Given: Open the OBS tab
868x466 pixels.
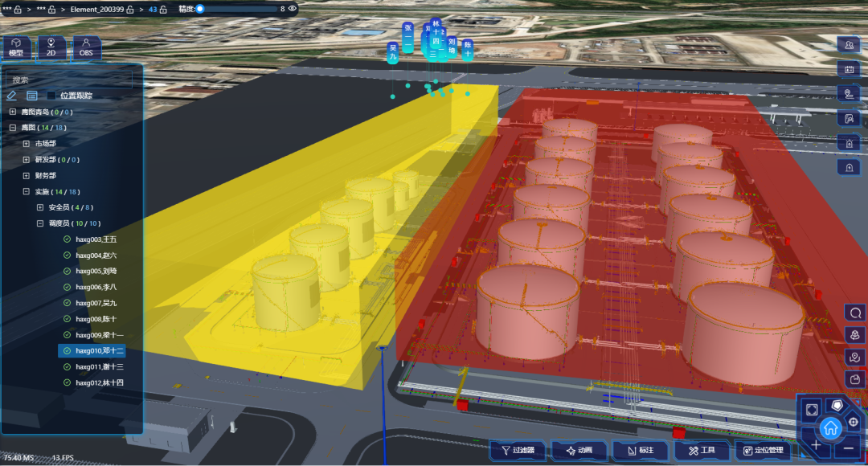Looking at the screenshot, I should [86, 48].
